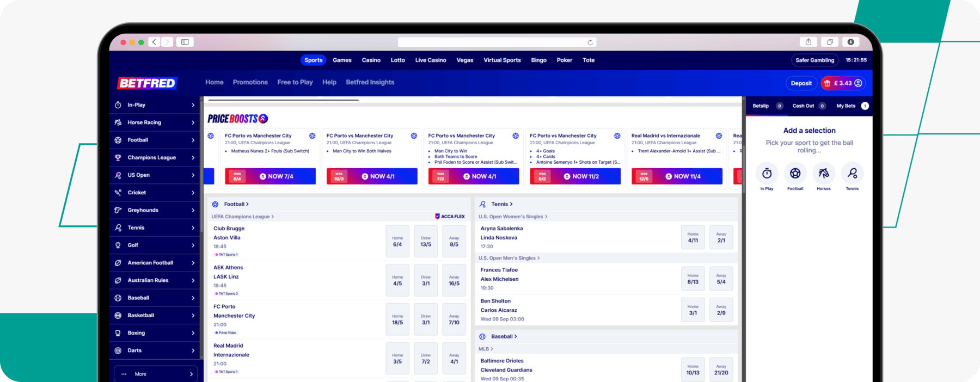Click the browser address bar
This screenshot has height=382, width=980.
click(x=497, y=42)
